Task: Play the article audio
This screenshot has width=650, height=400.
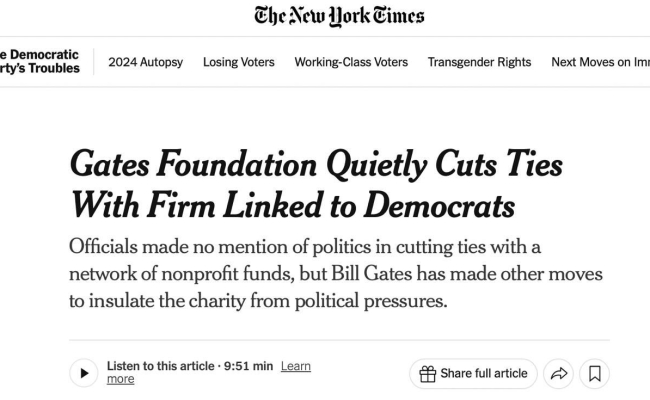Action: pos(84,373)
